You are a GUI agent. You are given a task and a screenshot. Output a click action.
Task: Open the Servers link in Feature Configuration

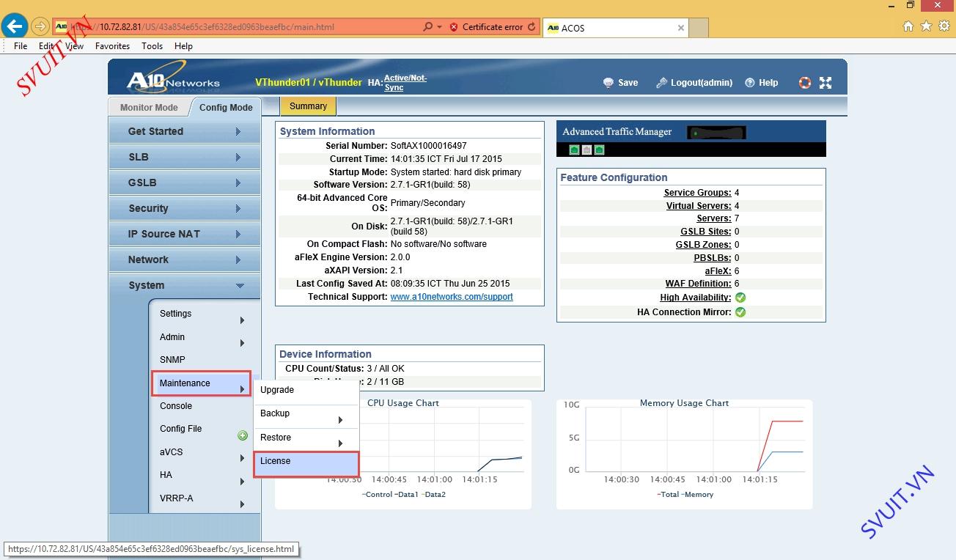pos(713,218)
